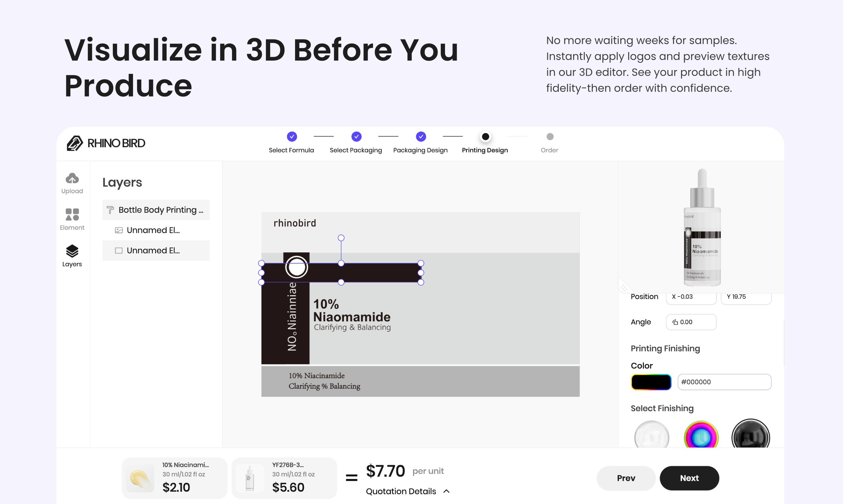Collapse the Quotation Details section
This screenshot has height=504, width=843.
(x=446, y=491)
